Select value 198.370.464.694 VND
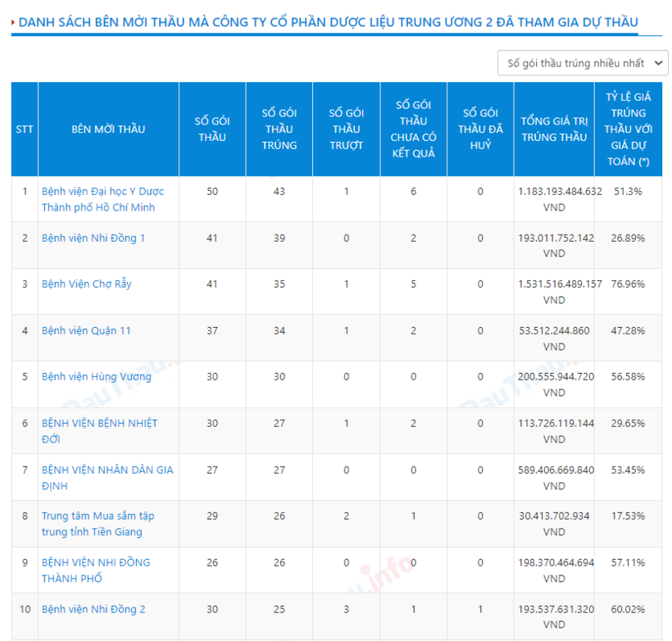This screenshot has height=641, width=672. 556,571
